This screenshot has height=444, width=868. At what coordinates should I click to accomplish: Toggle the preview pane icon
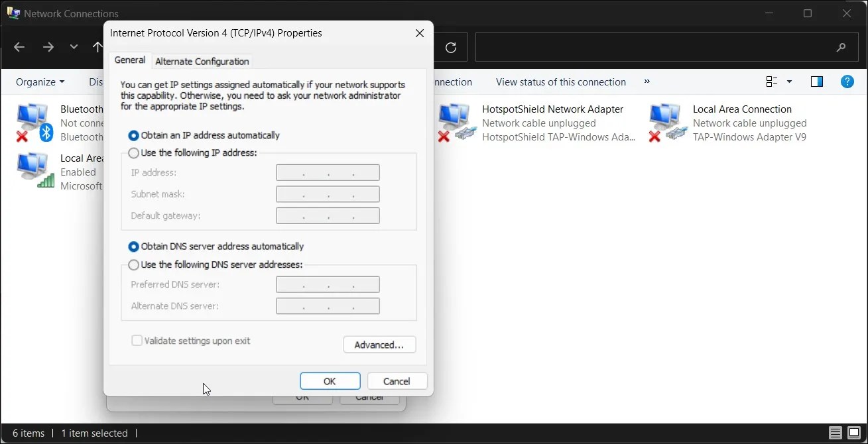click(816, 82)
